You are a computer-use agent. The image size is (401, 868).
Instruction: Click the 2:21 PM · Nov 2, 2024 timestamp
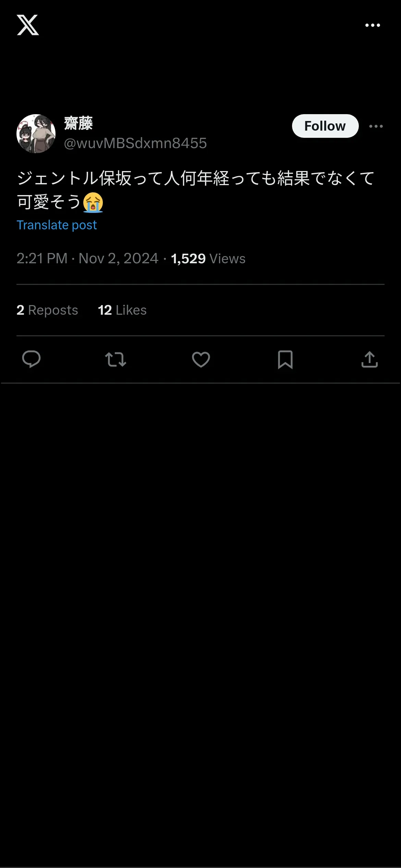pyautogui.click(x=87, y=258)
